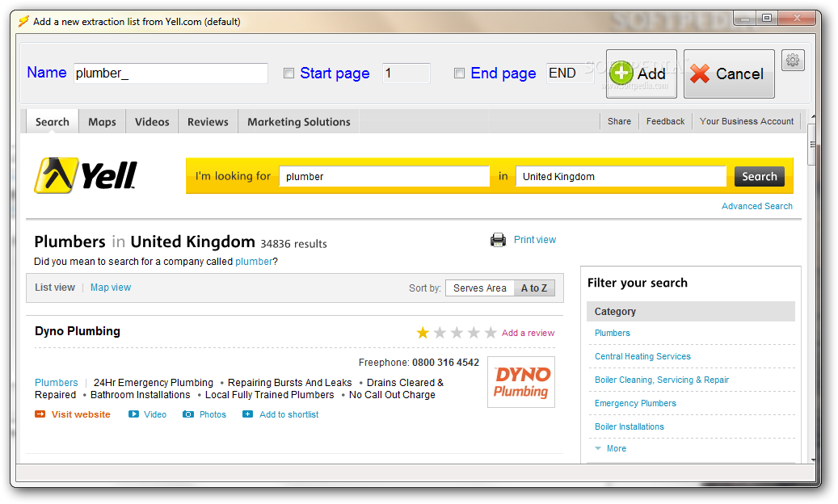Open the Maps tab

click(102, 122)
